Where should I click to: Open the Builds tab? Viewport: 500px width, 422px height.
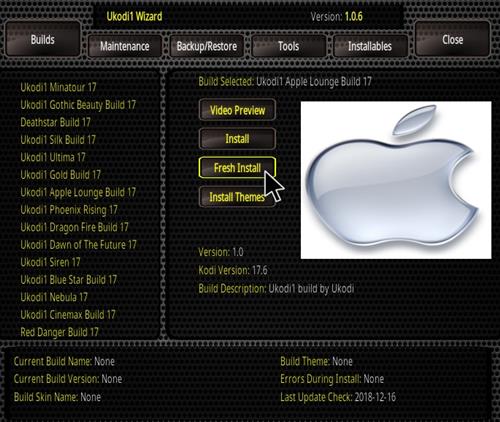[43, 39]
